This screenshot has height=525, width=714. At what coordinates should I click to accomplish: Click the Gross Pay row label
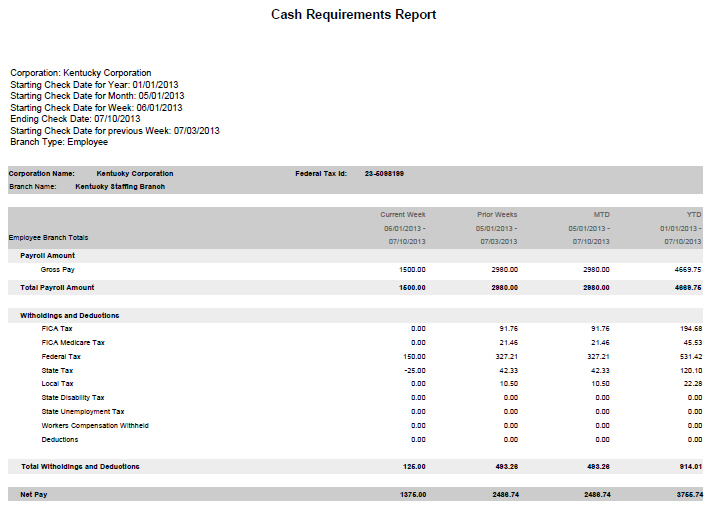click(x=57, y=270)
